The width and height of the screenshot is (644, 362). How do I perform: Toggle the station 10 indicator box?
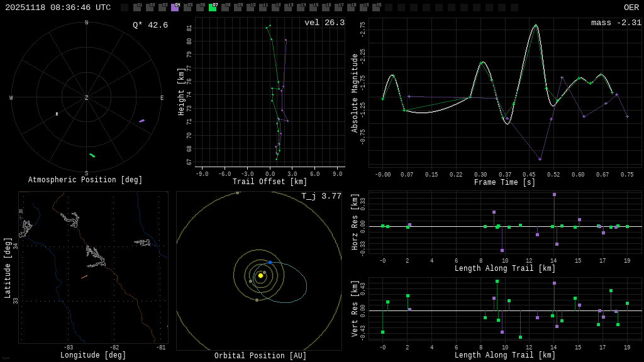(x=250, y=8)
